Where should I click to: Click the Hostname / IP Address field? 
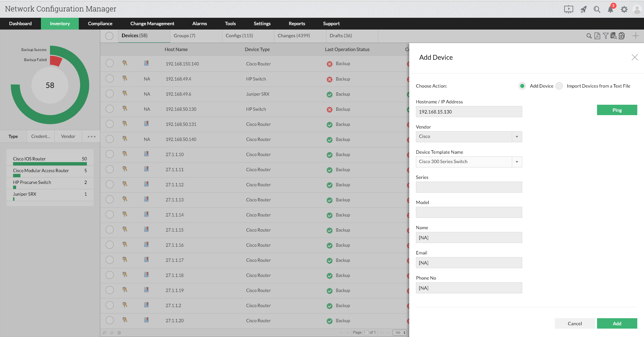[x=469, y=112]
